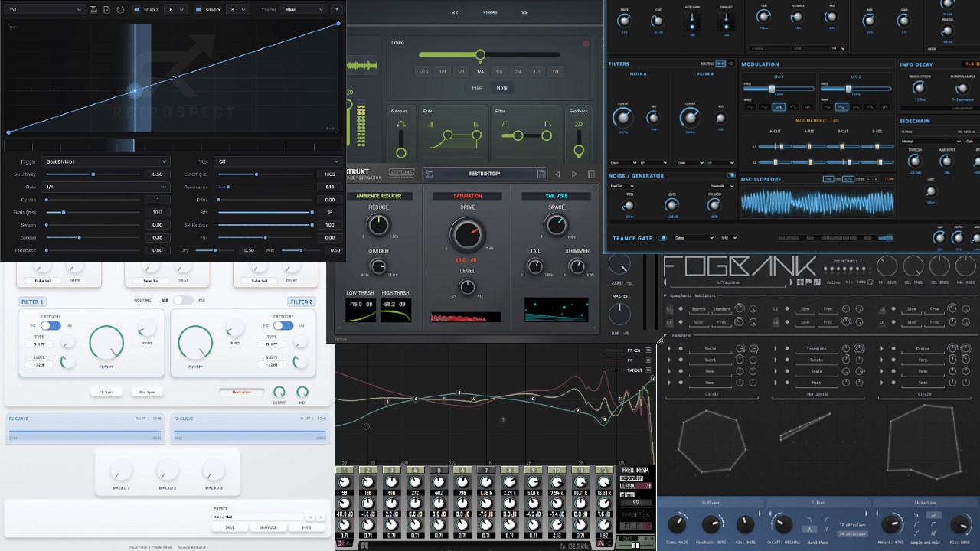Toggle the Snap Y checkbox

198,9
